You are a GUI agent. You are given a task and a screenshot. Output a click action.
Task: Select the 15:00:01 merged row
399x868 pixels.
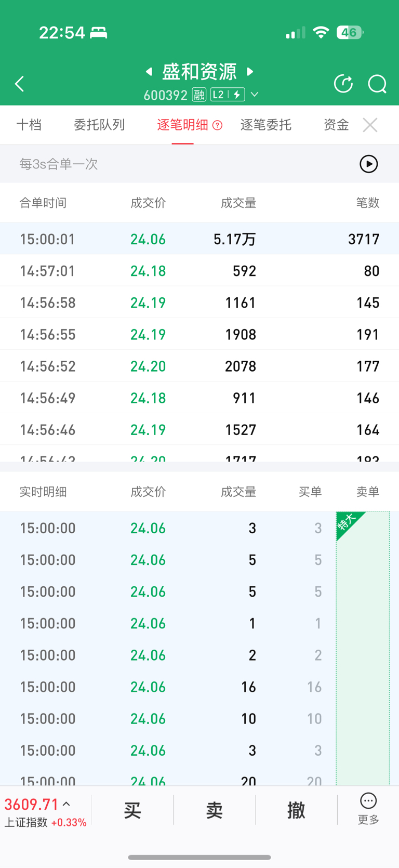tap(199, 239)
